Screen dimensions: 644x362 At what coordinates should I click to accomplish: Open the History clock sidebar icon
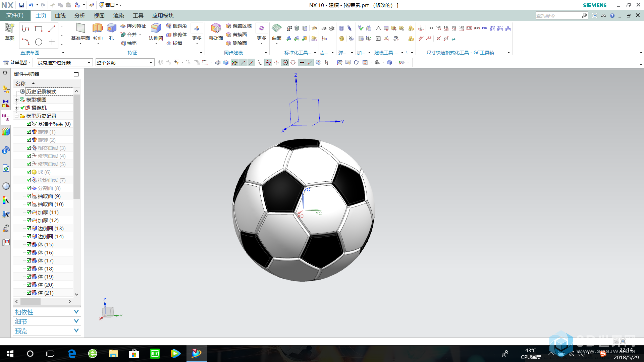(6, 186)
